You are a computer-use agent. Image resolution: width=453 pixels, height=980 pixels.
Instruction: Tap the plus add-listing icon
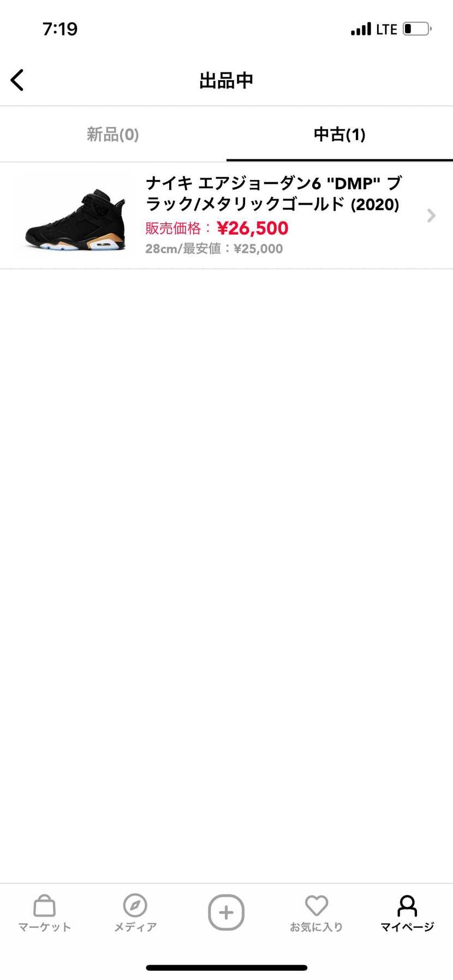226,912
